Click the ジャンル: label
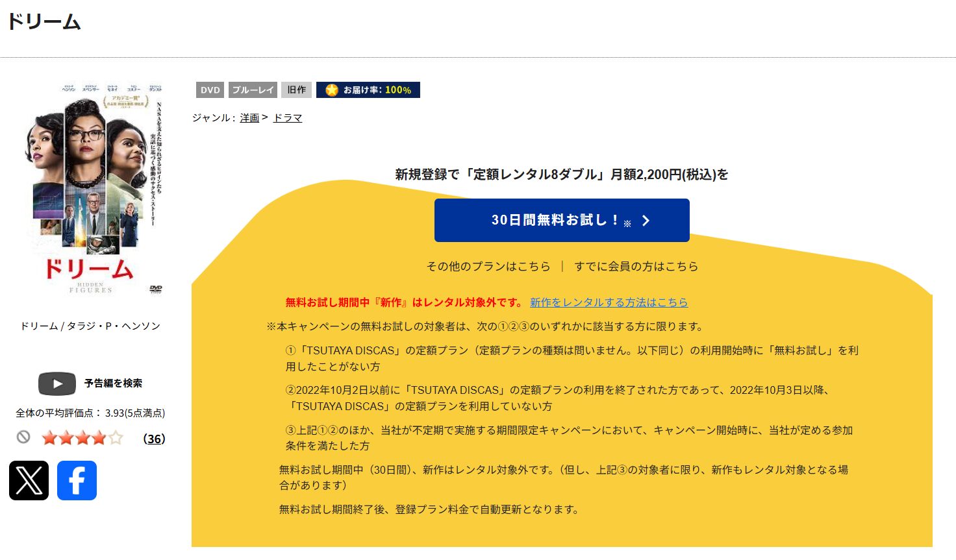The height and width of the screenshot is (560, 956). 213,118
